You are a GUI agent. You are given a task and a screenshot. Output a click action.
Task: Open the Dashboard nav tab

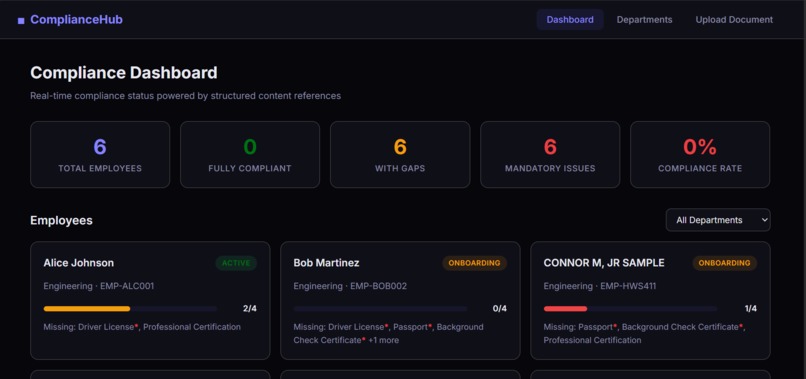pos(570,20)
